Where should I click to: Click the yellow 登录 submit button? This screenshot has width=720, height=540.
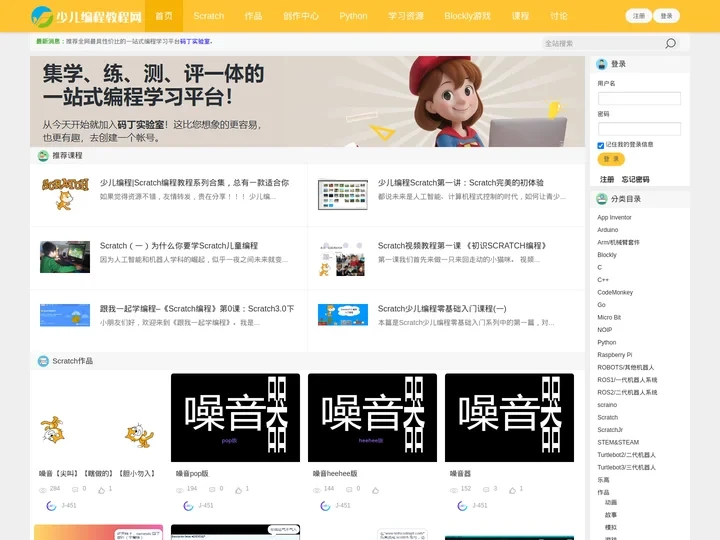pyautogui.click(x=611, y=159)
